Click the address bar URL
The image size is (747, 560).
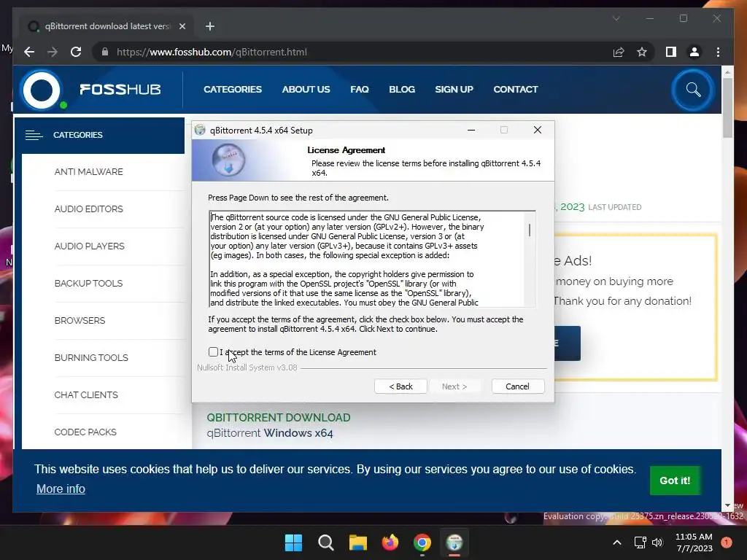click(212, 52)
